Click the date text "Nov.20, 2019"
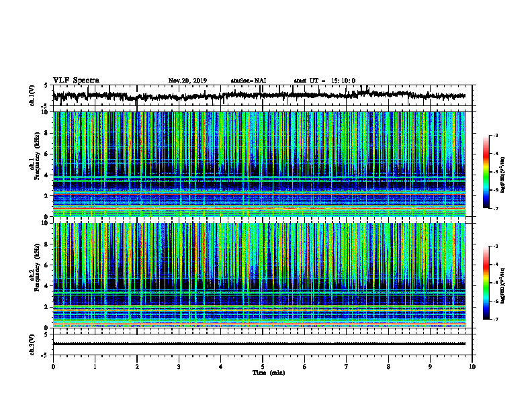532x411 pixels. (187, 81)
